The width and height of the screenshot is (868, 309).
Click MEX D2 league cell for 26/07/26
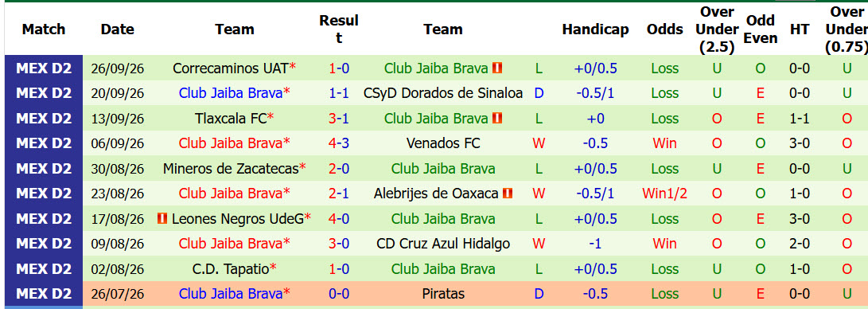pyautogui.click(x=44, y=294)
